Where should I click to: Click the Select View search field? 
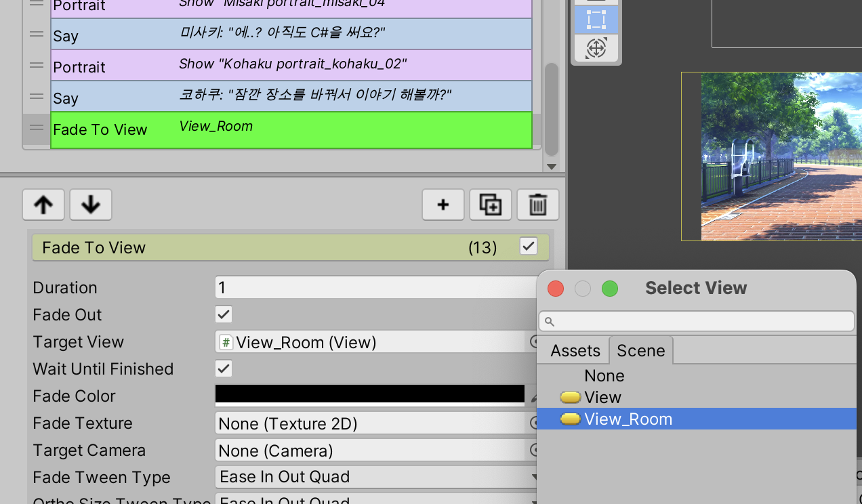coord(697,321)
